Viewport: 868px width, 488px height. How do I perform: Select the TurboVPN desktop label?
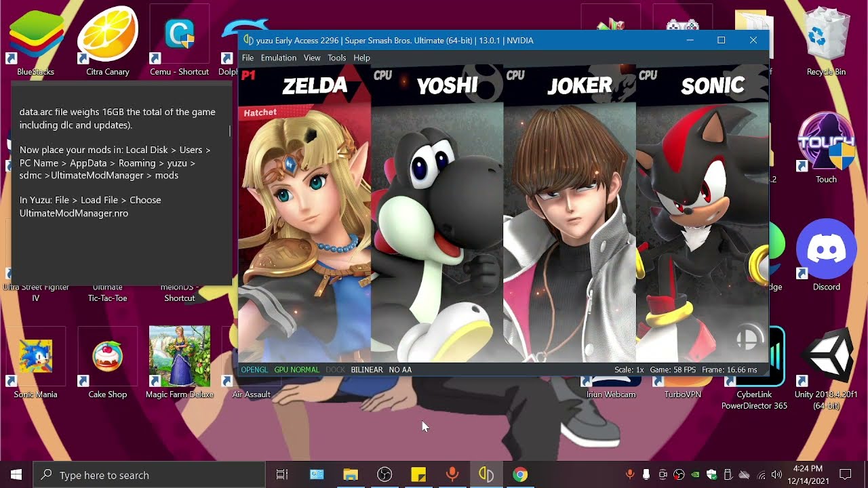[682, 394]
